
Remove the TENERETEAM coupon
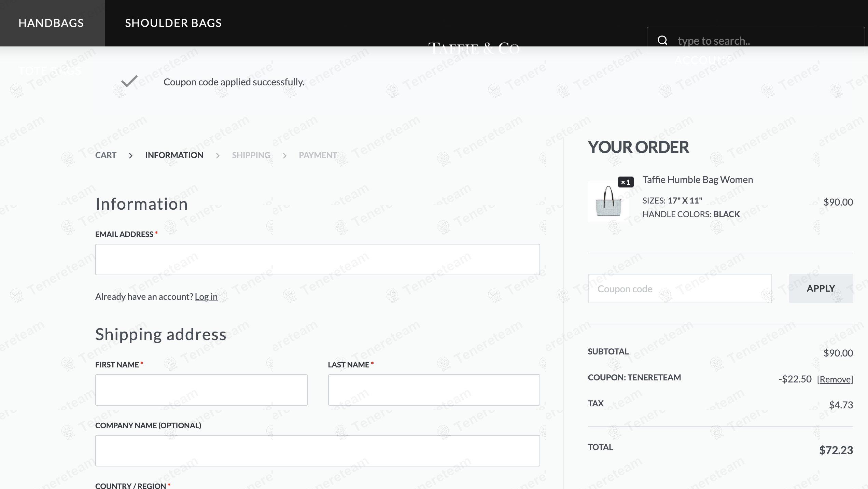(835, 379)
